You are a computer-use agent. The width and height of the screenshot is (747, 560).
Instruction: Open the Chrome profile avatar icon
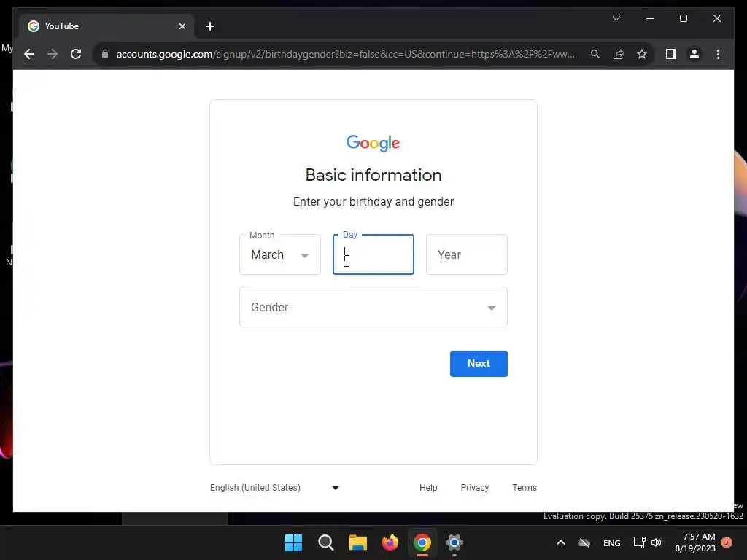694,54
